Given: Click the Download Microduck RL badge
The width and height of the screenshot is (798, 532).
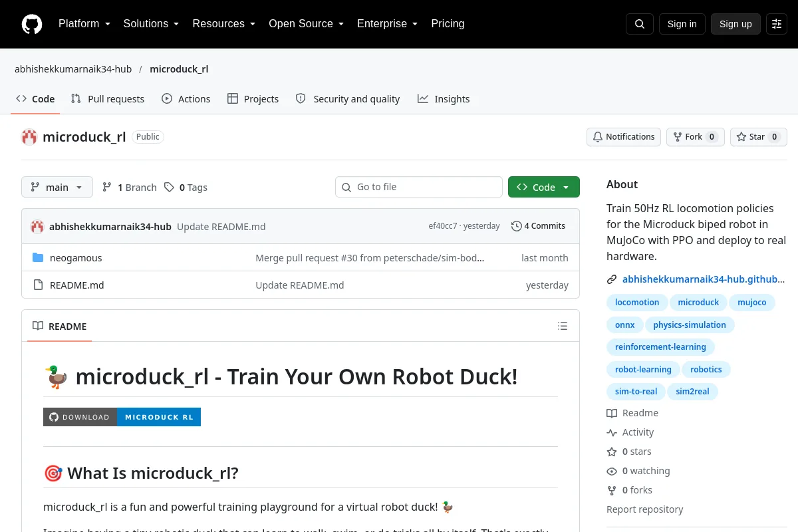Looking at the screenshot, I should pyautogui.click(x=122, y=417).
